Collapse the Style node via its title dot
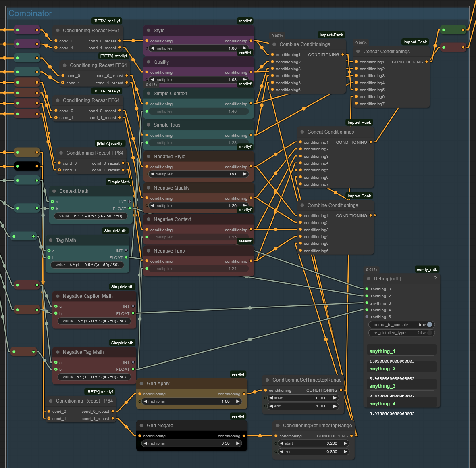Viewport: 476px width, 468px height. click(148, 31)
